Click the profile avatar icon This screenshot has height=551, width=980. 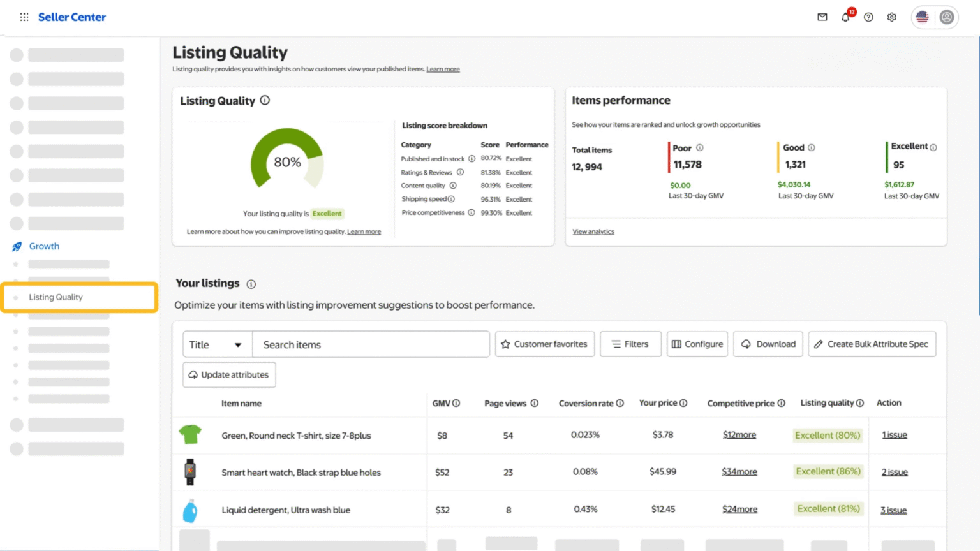(946, 17)
